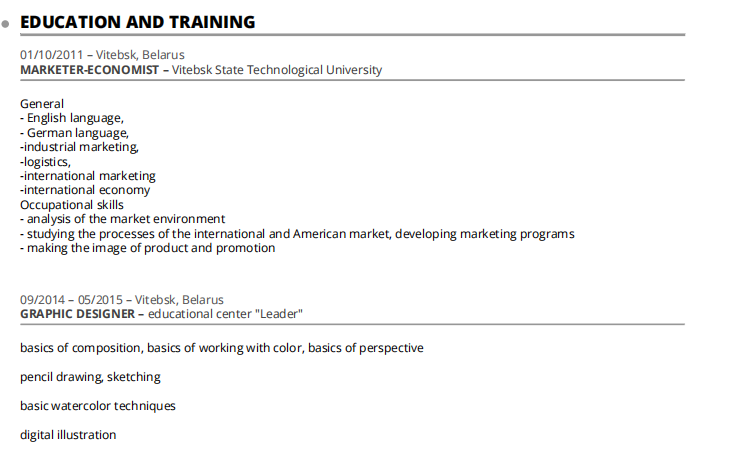Screen dimensions: 740x450
Task: Click the digital illustration line
Action: coord(68,435)
